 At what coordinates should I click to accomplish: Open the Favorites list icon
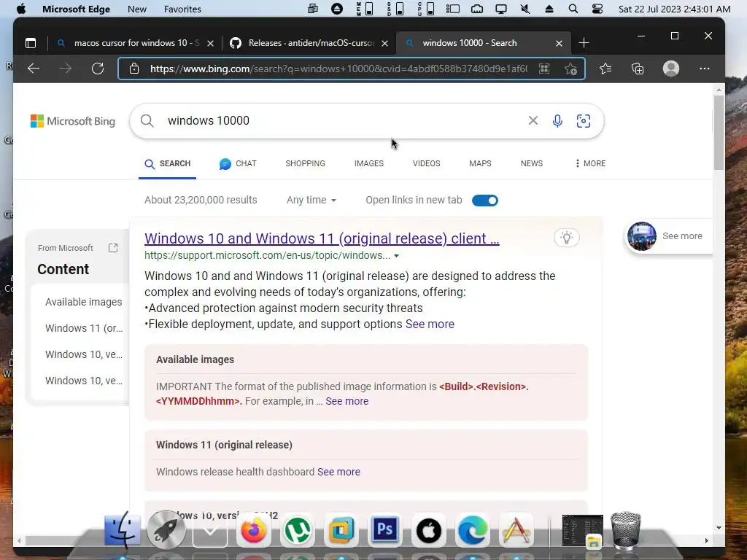(x=605, y=69)
